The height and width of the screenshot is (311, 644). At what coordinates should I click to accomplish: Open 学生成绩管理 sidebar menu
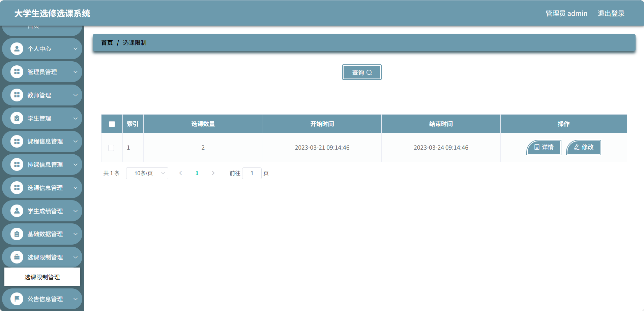[42, 211]
